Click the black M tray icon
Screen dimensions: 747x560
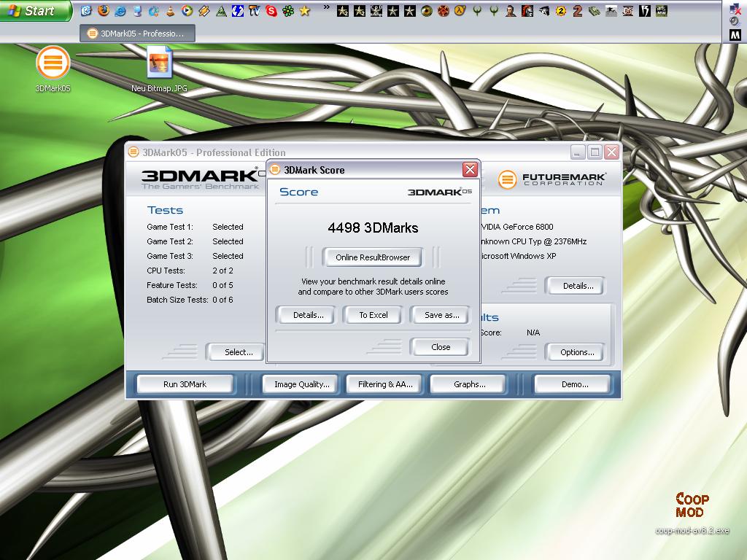click(735, 35)
